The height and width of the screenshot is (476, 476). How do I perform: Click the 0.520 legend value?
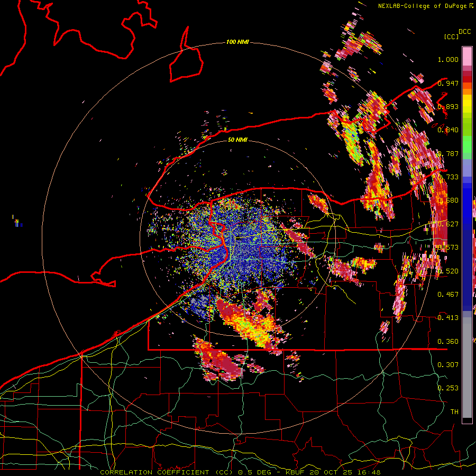pos(448,271)
